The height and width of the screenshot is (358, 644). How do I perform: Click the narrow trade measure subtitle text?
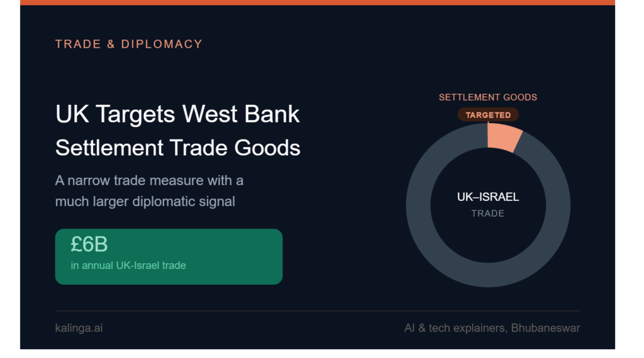pos(150,191)
